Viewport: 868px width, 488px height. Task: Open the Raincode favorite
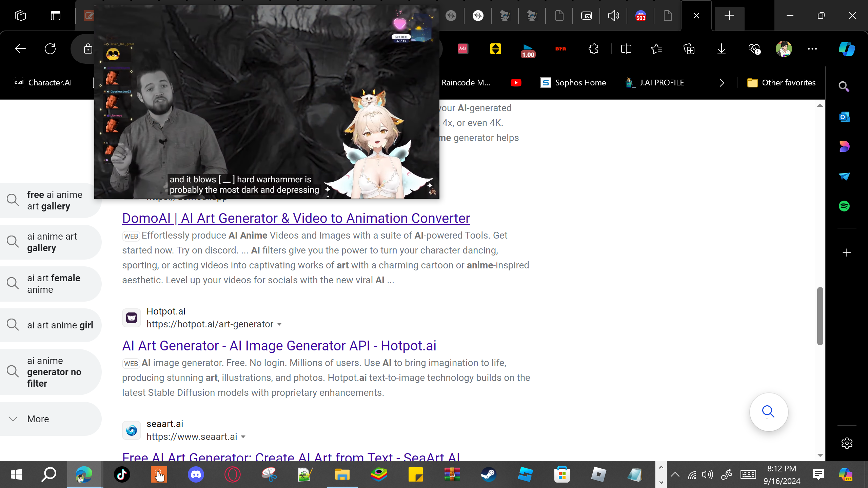(x=466, y=83)
